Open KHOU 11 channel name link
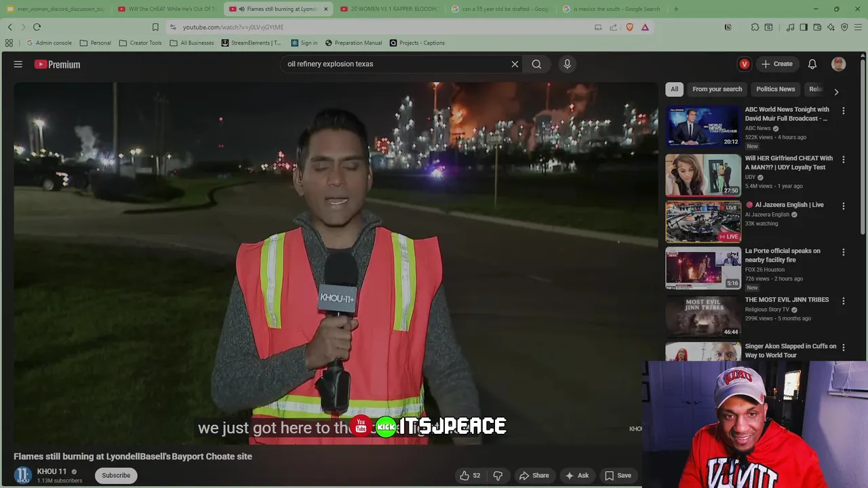This screenshot has height=488, width=868. pyautogui.click(x=52, y=472)
